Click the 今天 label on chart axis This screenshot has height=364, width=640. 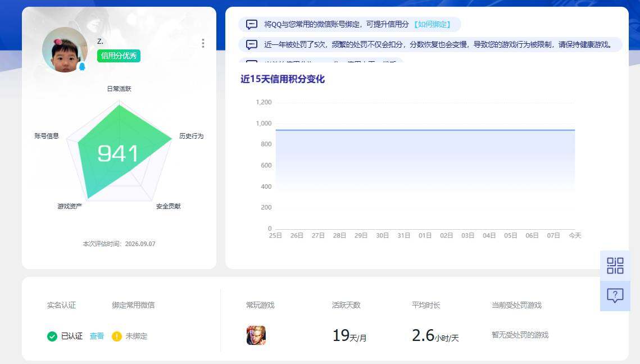point(575,235)
